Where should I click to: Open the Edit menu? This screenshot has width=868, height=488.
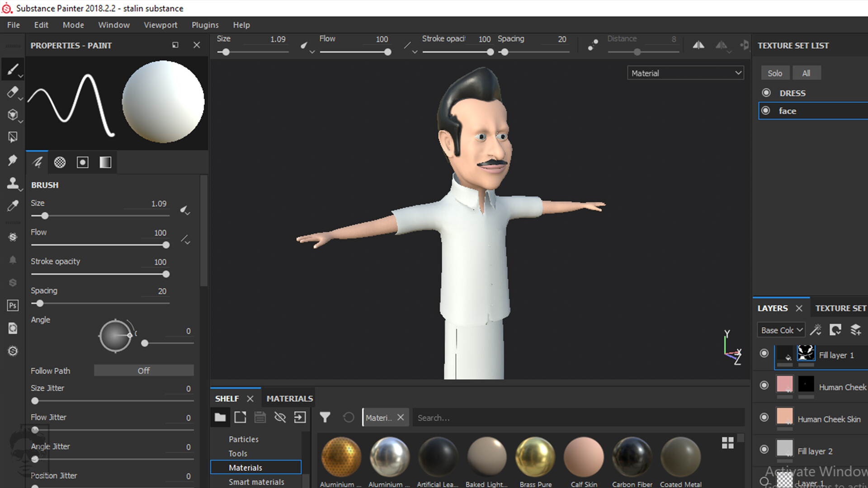coord(41,25)
